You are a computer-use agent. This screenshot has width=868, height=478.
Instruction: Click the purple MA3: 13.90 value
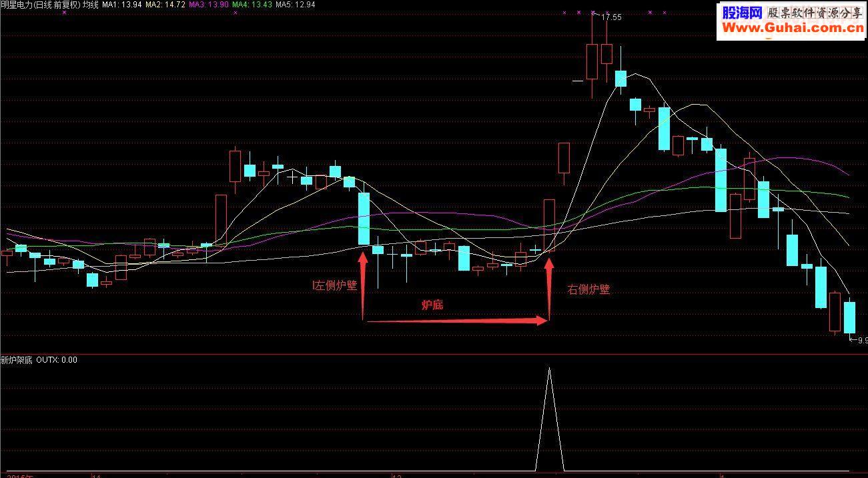209,5
